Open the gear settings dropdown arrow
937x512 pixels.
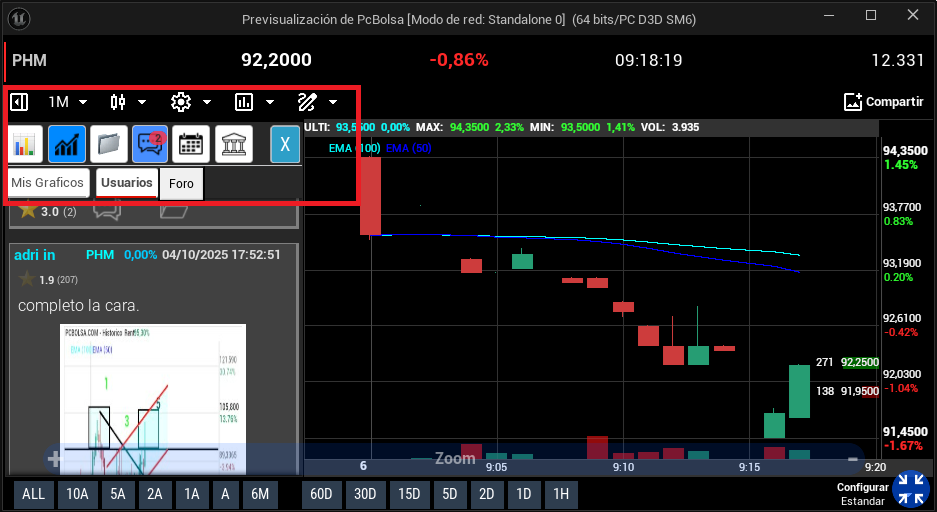coord(207,102)
